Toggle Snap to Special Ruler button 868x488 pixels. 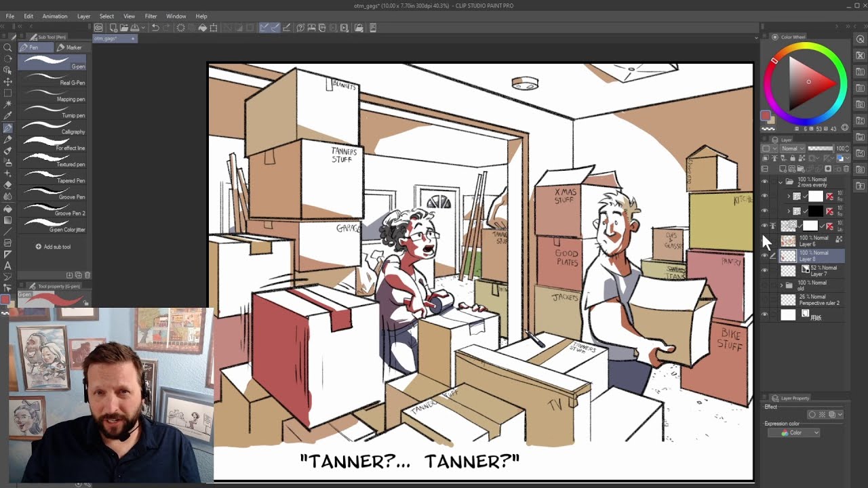(275, 28)
